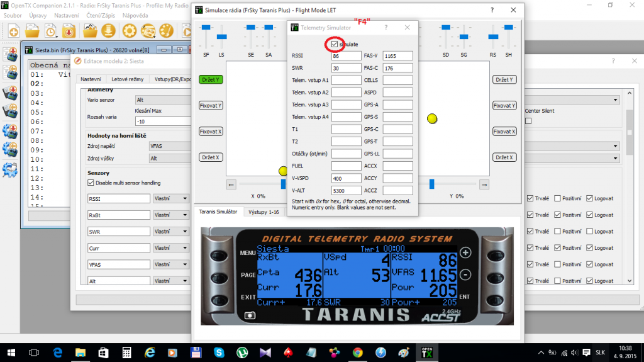This screenshot has height=362, width=644.
Task: Open the Vlastní dropdown next to RSSI sensor
Action: click(x=171, y=198)
